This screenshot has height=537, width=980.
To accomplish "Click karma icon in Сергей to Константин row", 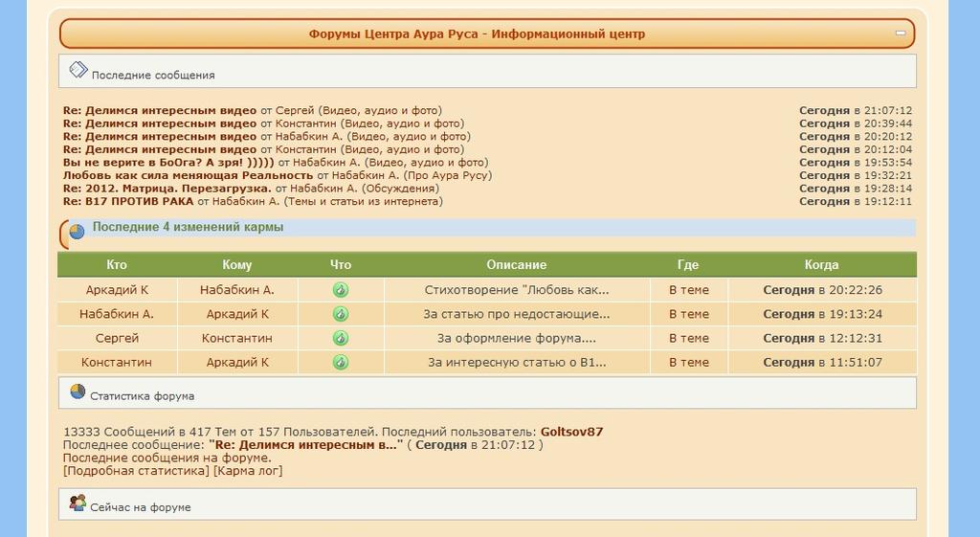I will coord(340,338).
